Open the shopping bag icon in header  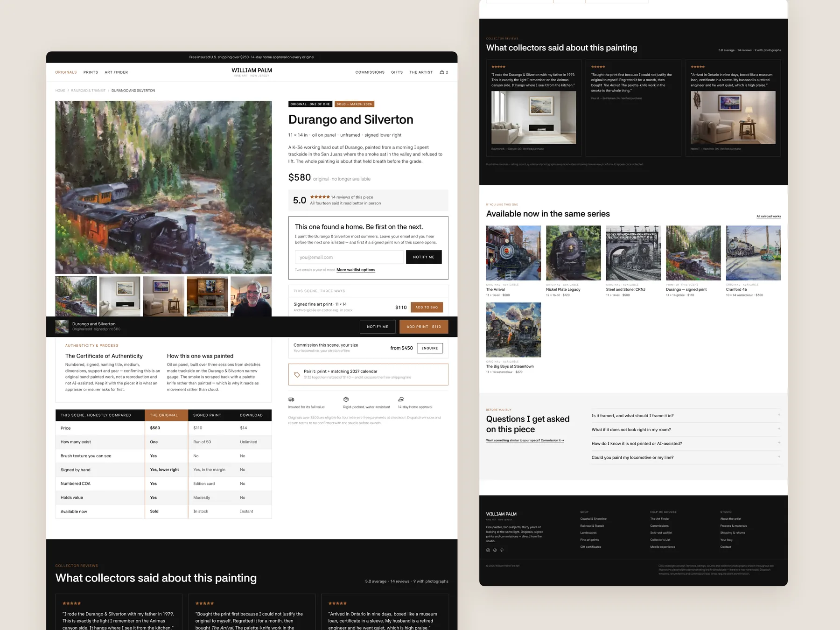442,72
